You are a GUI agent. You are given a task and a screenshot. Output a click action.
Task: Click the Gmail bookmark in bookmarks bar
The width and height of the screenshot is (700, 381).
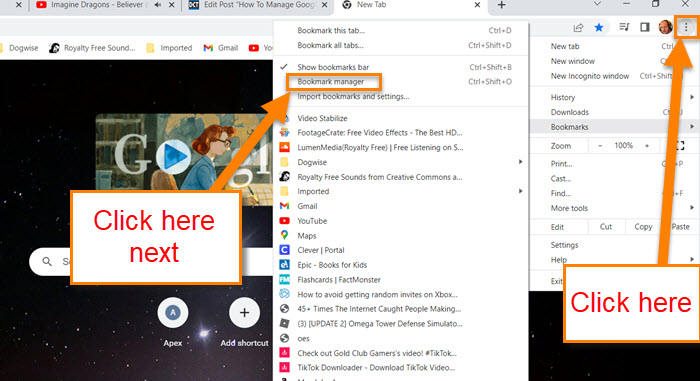point(221,48)
